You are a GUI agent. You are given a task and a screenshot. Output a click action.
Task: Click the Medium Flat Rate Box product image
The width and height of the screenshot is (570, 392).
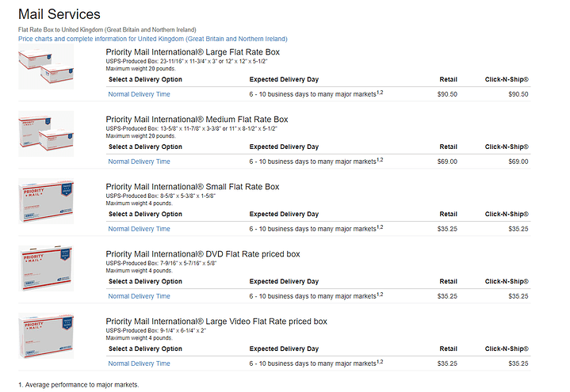pos(46,134)
